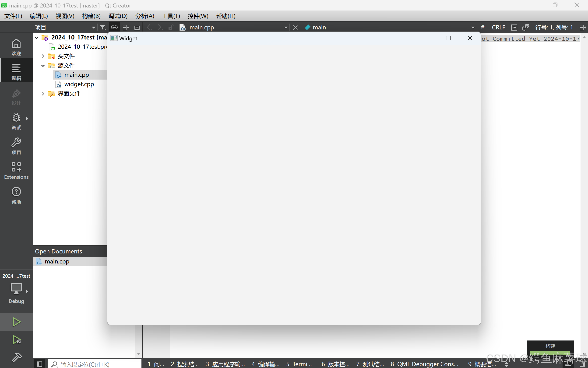588x368 pixels.
Task: Collapse the 源文件 sources folder
Action: tap(43, 66)
